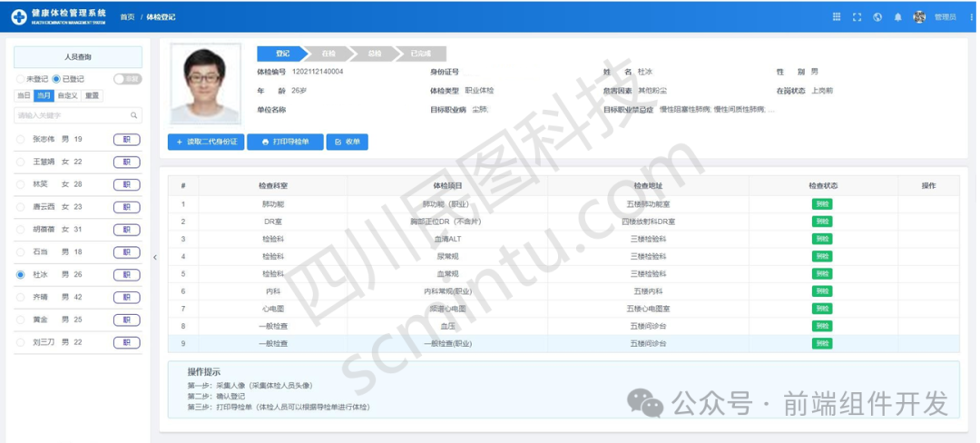
Task: Click the 职 badge for 齐晴
Action: [127, 297]
